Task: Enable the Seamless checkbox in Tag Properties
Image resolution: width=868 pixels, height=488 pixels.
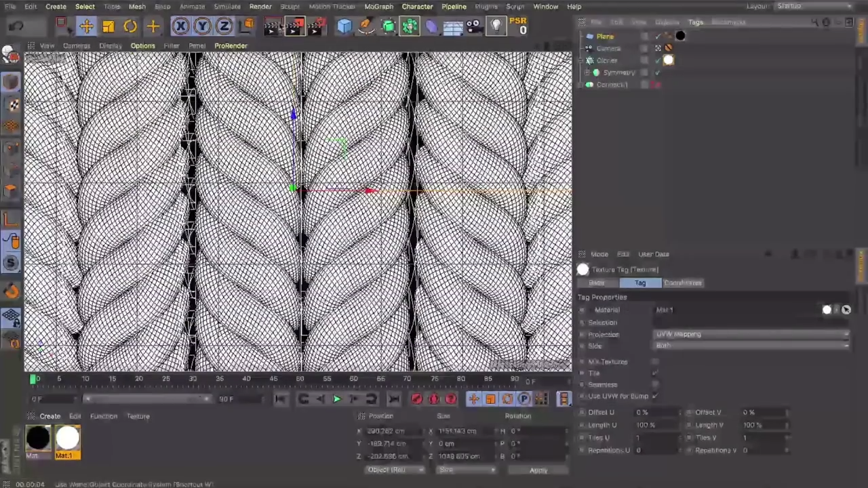Action: tap(654, 384)
